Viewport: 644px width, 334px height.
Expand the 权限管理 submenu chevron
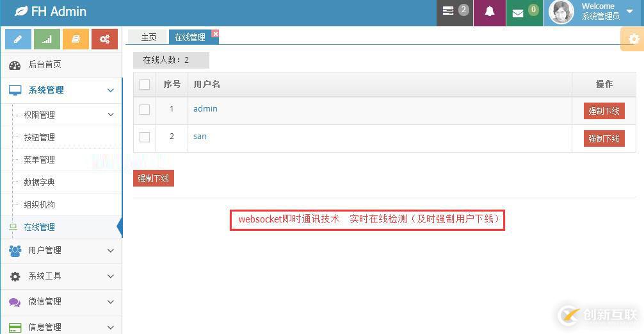(111, 115)
